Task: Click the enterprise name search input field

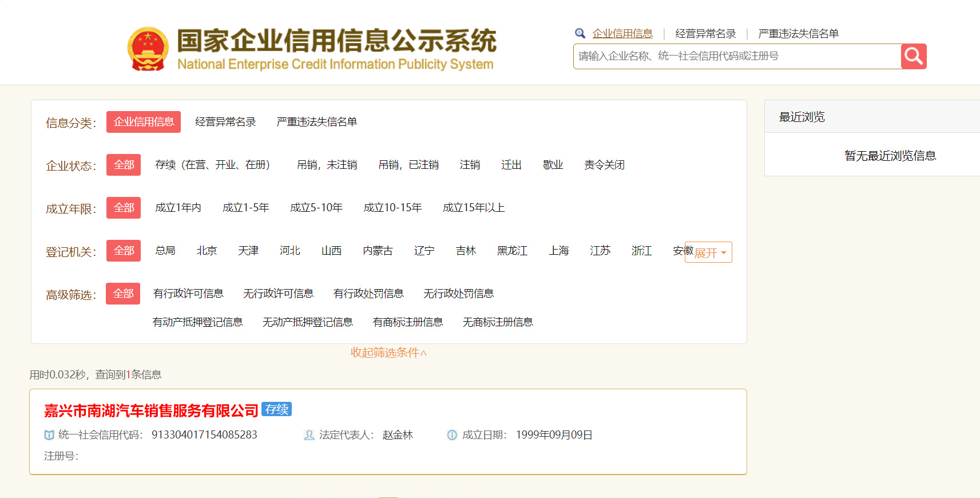Action: (737, 56)
